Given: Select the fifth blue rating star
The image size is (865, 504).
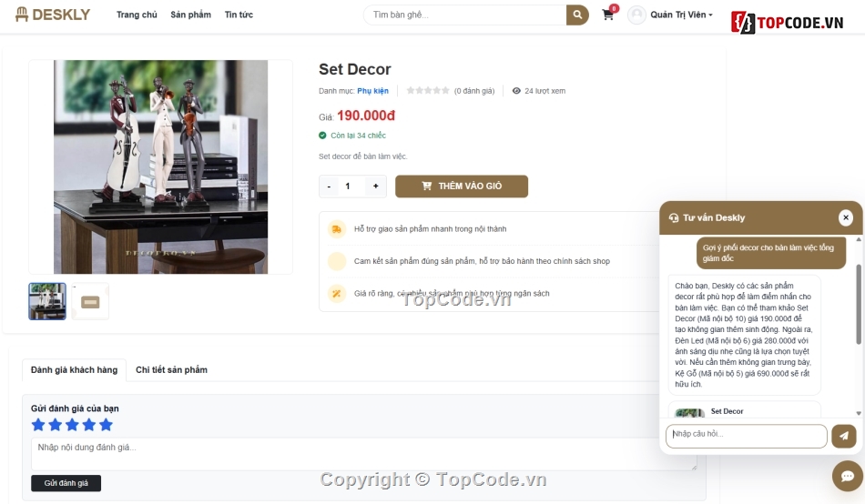Looking at the screenshot, I should point(106,425).
